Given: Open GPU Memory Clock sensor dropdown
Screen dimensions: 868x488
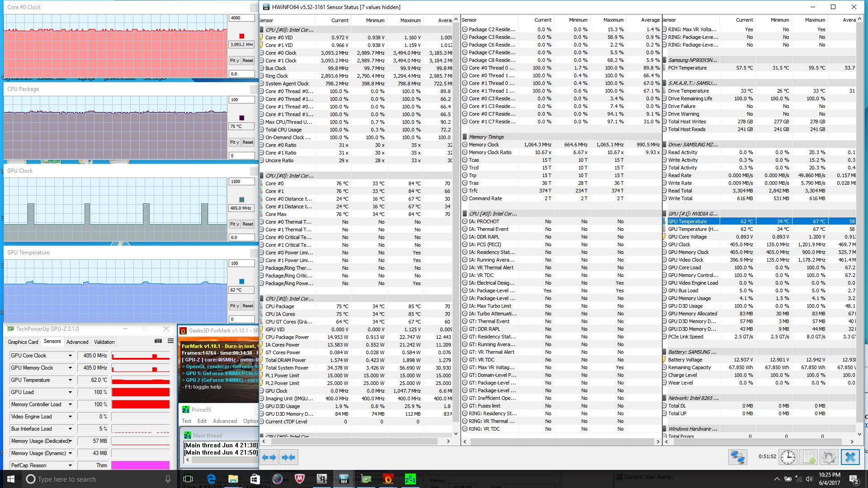Looking at the screenshot, I should (70, 368).
